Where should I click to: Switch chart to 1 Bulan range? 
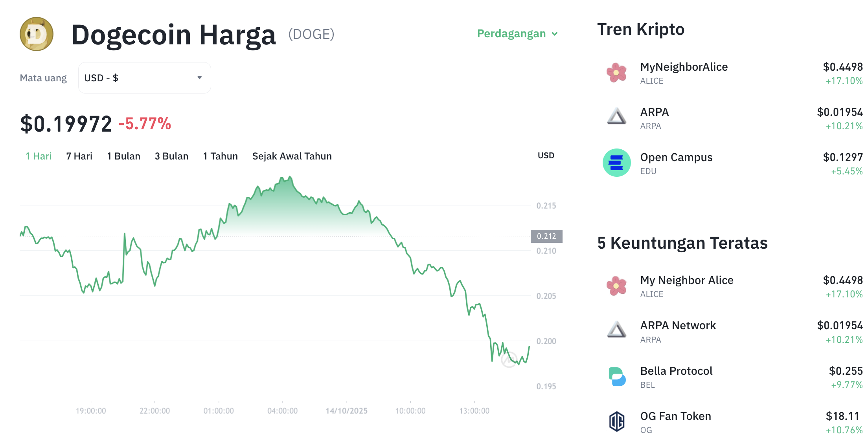123,156
